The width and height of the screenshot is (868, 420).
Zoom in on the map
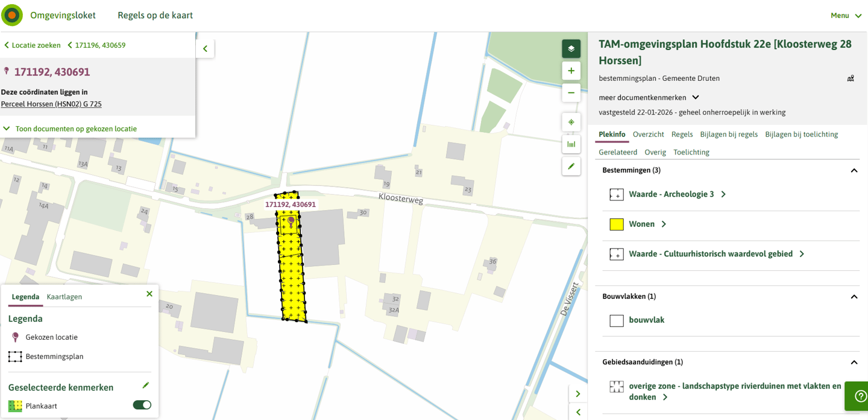pyautogui.click(x=571, y=71)
